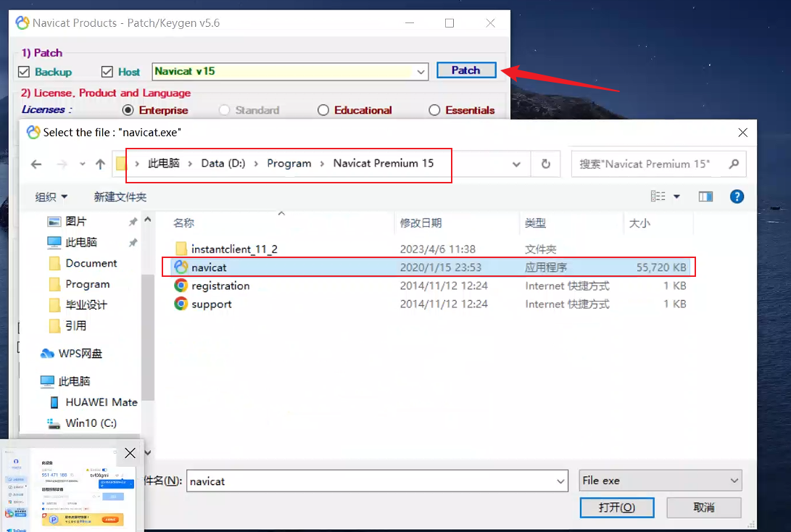Image resolution: width=791 pixels, height=532 pixels.
Task: Click the pin icon beside 图片
Action: click(133, 222)
